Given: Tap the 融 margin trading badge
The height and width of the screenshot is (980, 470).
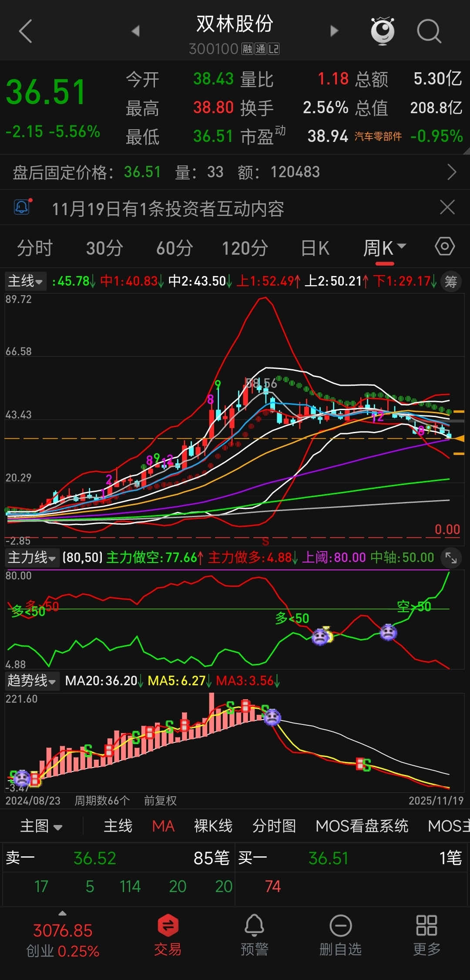Looking at the screenshot, I should tap(248, 49).
